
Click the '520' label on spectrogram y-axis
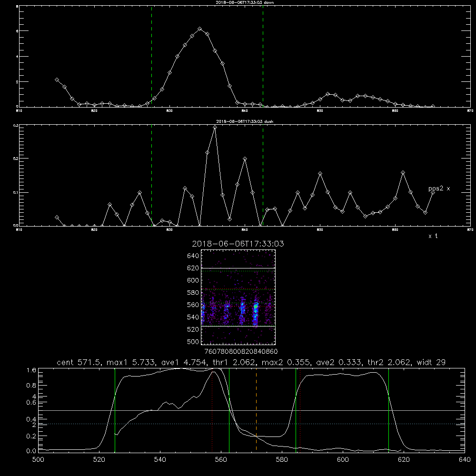pyautogui.click(x=193, y=329)
